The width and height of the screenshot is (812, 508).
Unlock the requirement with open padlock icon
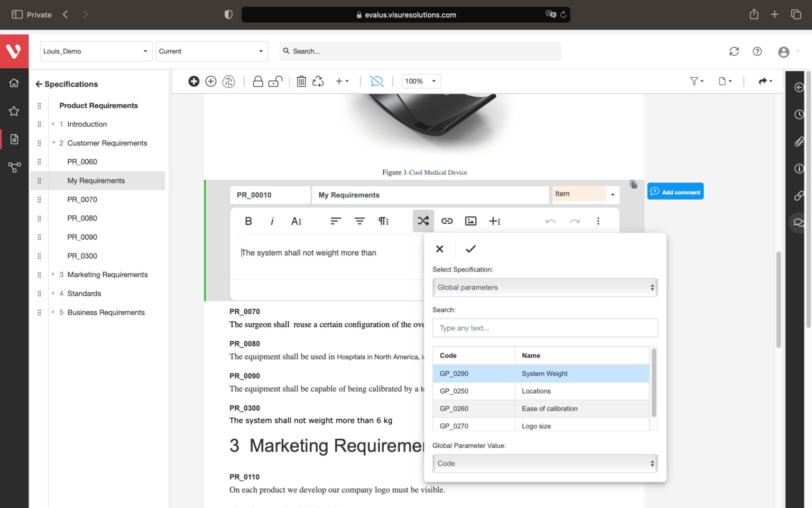274,81
